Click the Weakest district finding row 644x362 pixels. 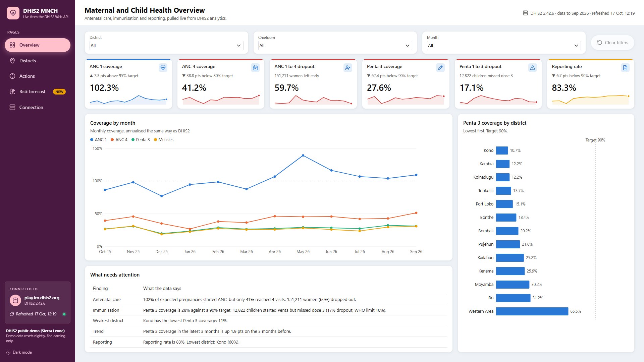(269, 321)
